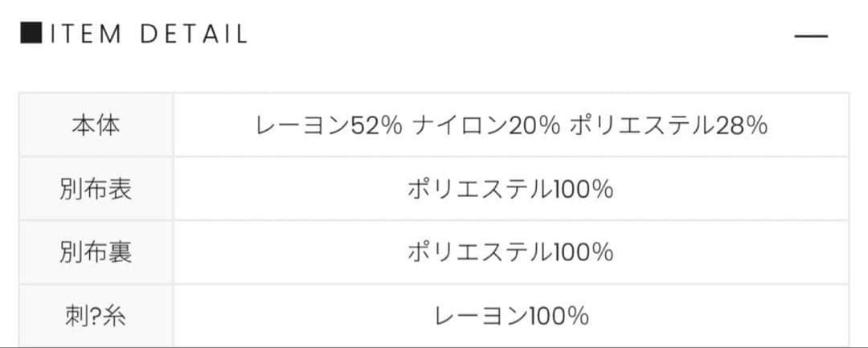Click the 28% value in 本体 row
This screenshot has height=348, width=868.
tap(739, 126)
